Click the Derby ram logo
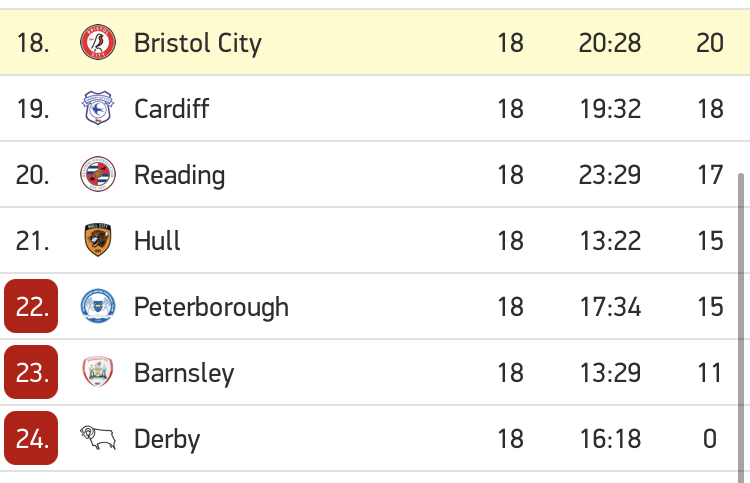Image resolution: width=750 pixels, height=483 pixels. point(98,438)
